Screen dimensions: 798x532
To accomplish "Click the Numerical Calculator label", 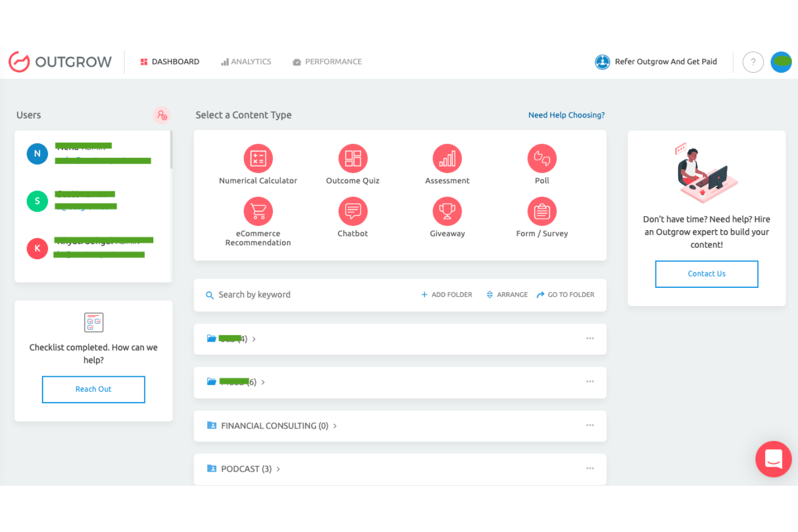I will coord(258,181).
